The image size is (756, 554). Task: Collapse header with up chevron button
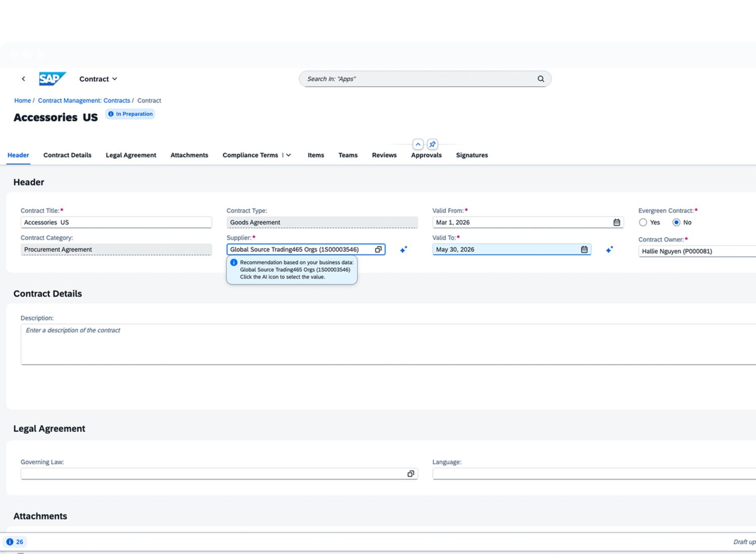pos(418,145)
